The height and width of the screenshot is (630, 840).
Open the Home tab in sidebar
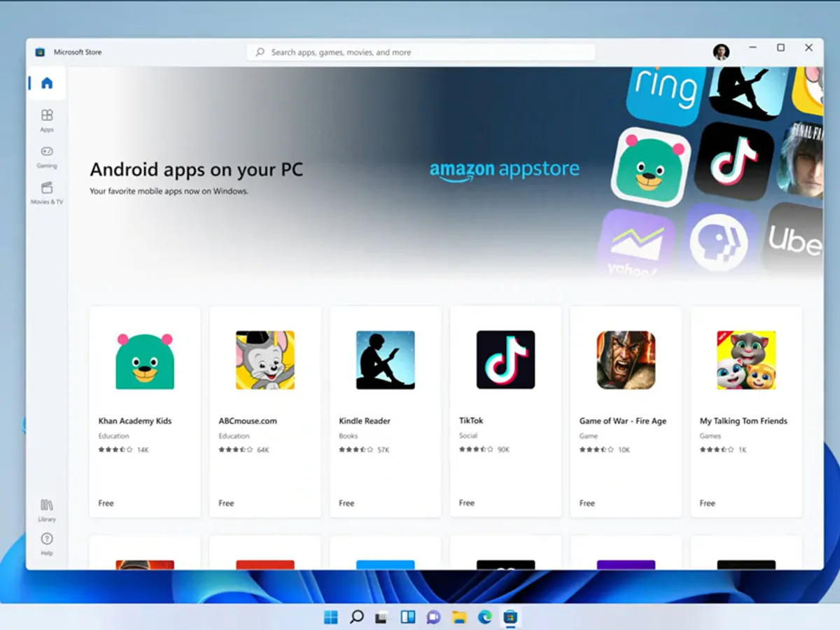point(47,83)
